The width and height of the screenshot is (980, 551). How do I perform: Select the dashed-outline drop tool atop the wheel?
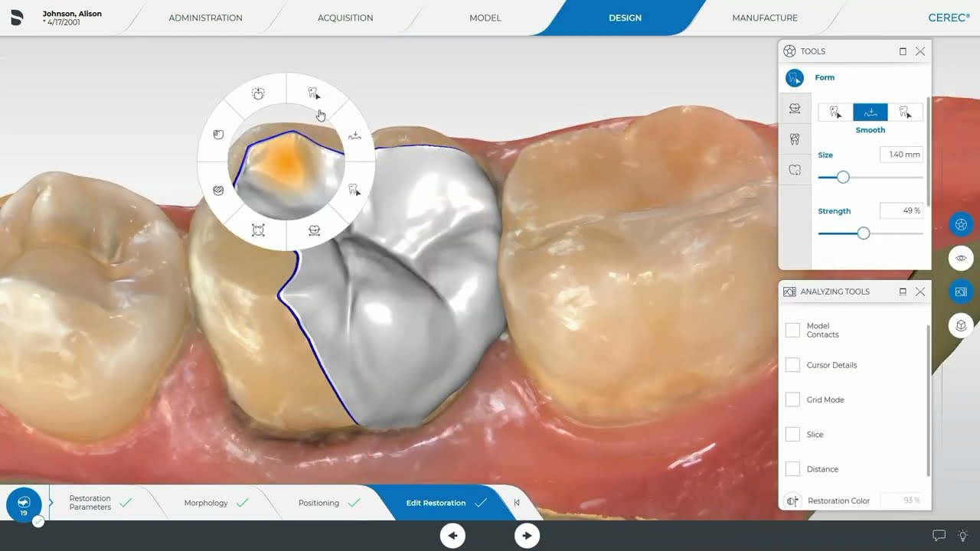258,93
